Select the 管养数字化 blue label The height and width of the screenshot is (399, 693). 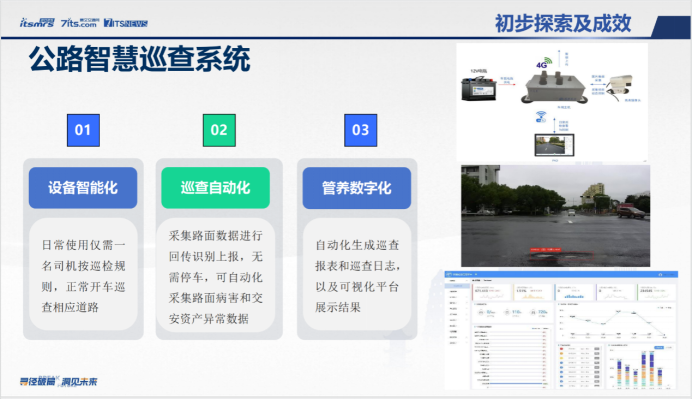click(357, 188)
